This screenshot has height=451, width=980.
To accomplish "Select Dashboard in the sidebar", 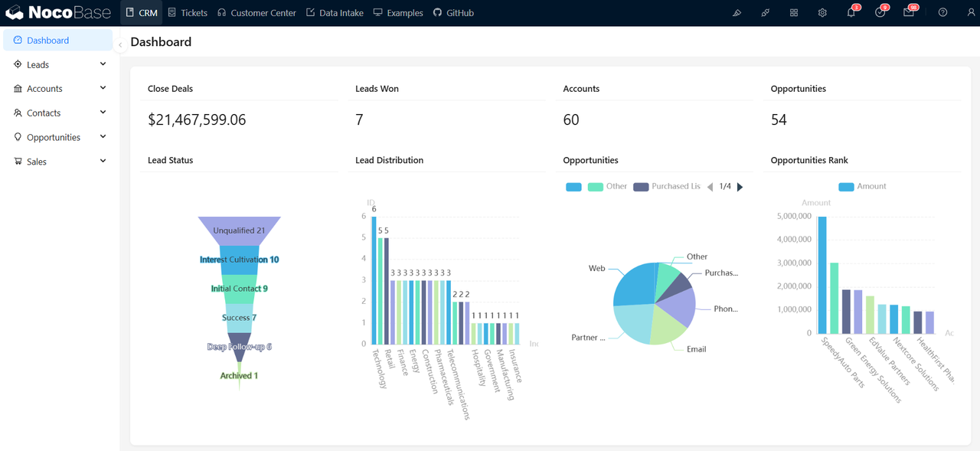I will pyautogui.click(x=57, y=41).
